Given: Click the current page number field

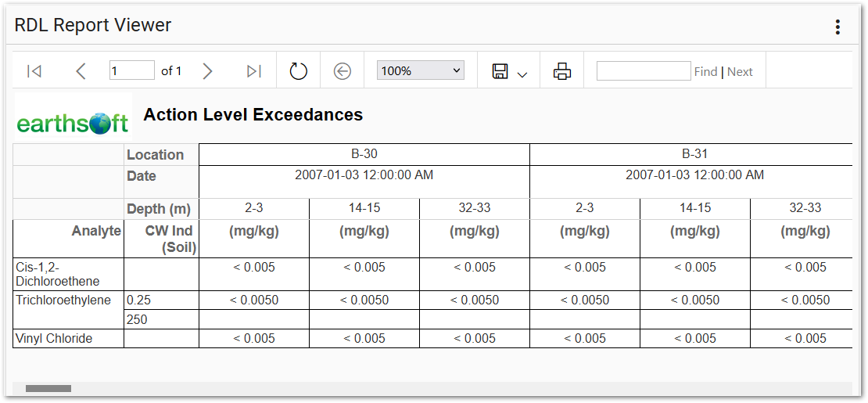Looking at the screenshot, I should coord(132,70).
